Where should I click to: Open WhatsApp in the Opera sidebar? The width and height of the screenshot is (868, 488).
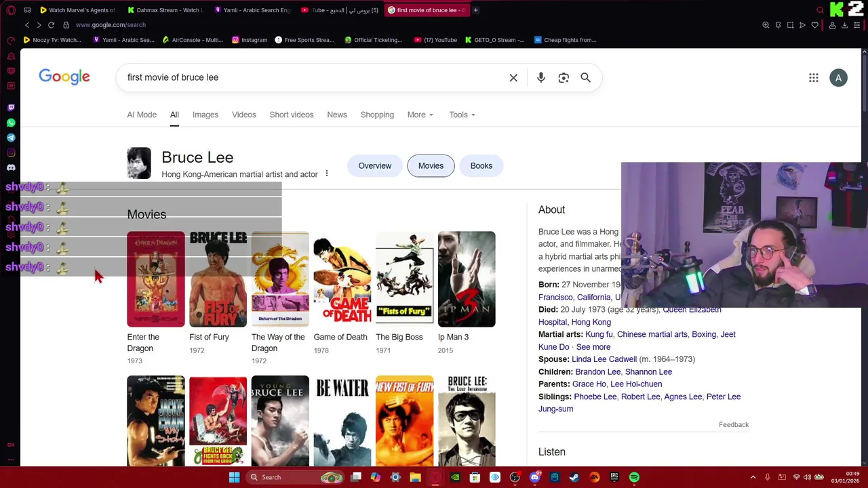click(x=11, y=123)
